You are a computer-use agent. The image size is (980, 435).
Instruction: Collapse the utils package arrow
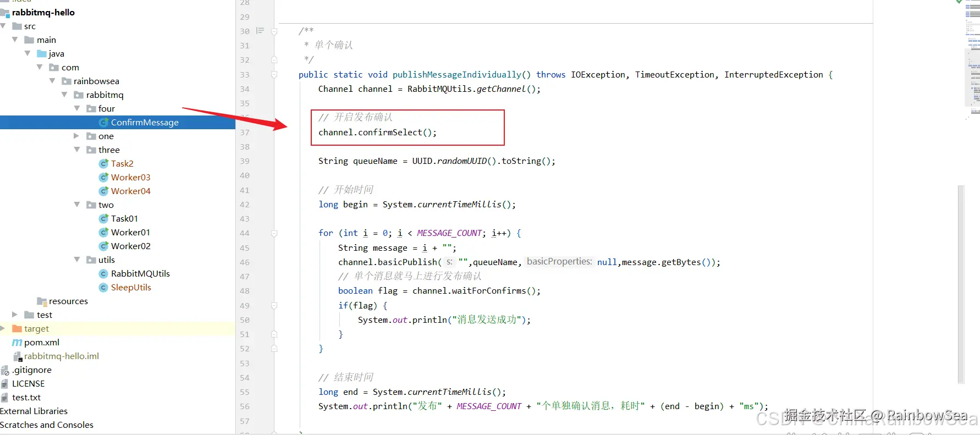[x=77, y=260]
